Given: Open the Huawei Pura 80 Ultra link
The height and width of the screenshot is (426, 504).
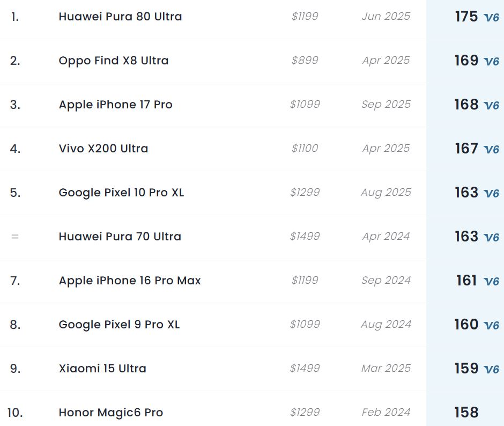Looking at the screenshot, I should pyautogui.click(x=120, y=17).
